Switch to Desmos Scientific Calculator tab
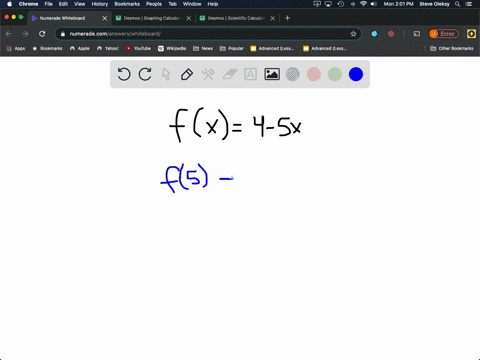The width and height of the screenshot is (480, 360). [x=236, y=18]
